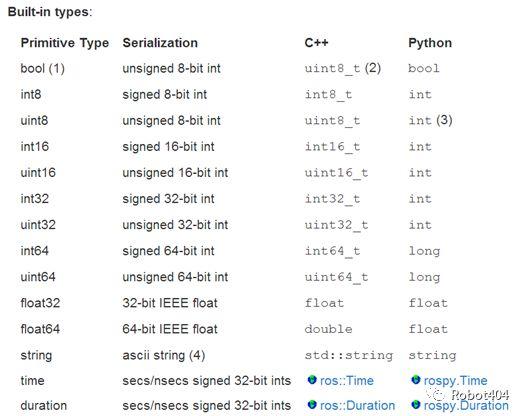Click the C++ column header

click(x=316, y=43)
